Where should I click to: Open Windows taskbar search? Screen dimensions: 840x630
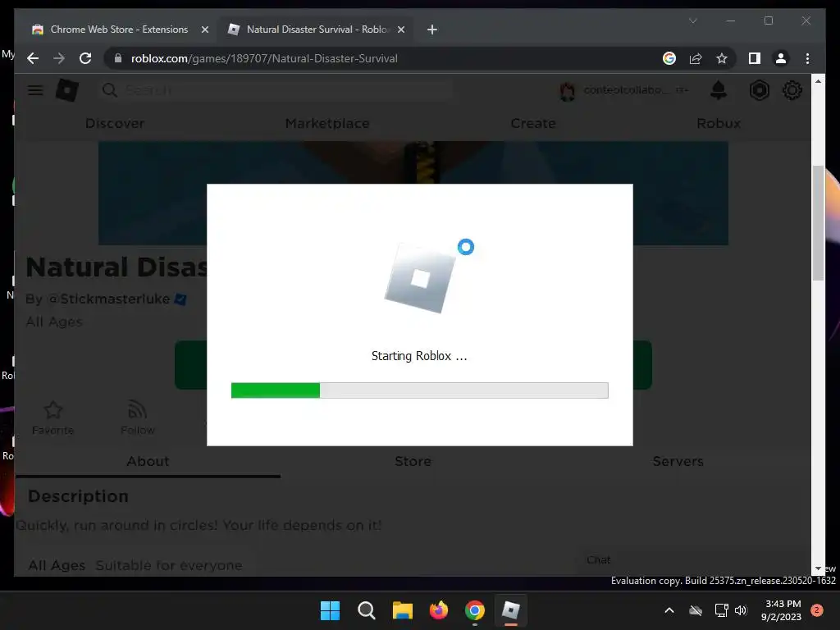[367, 610]
